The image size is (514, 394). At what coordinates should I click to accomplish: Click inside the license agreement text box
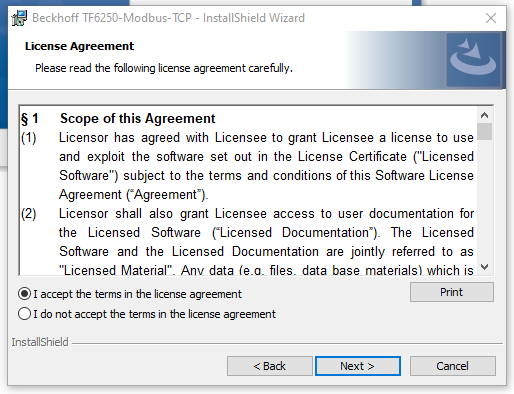pyautogui.click(x=248, y=190)
